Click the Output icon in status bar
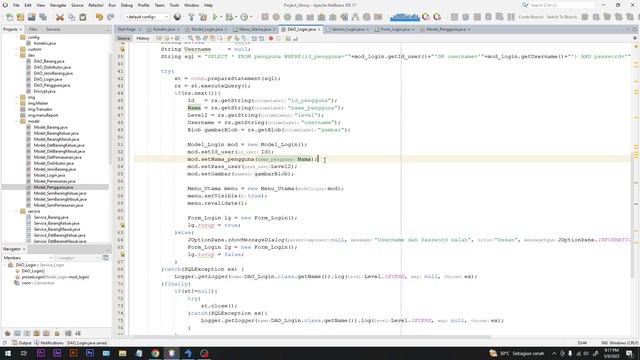Image resolution: width=640 pixels, height=360 pixels. pos(15,343)
